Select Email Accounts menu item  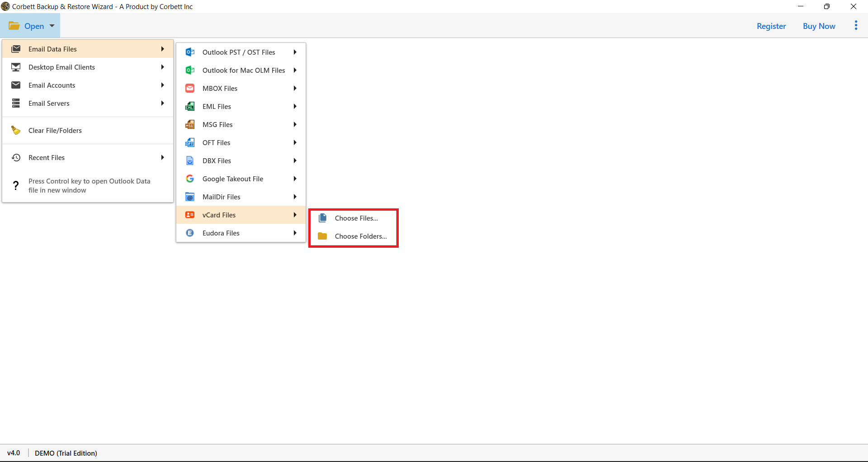[x=88, y=85]
